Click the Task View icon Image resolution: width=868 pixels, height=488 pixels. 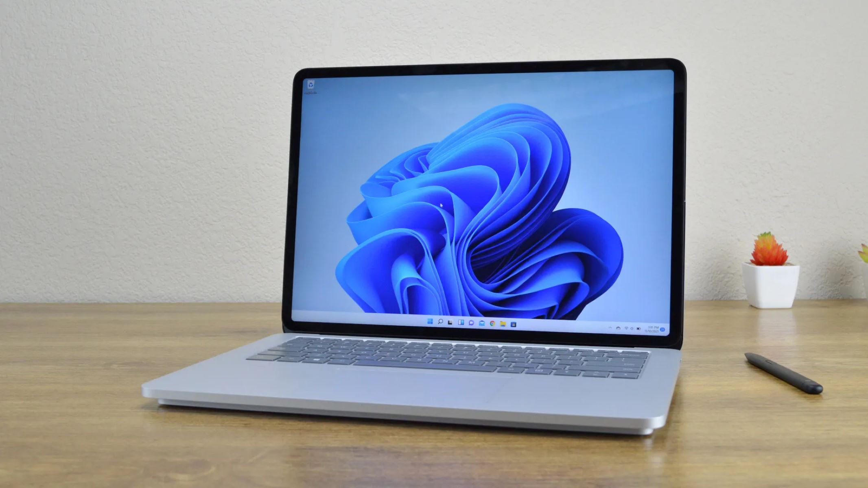448,323
